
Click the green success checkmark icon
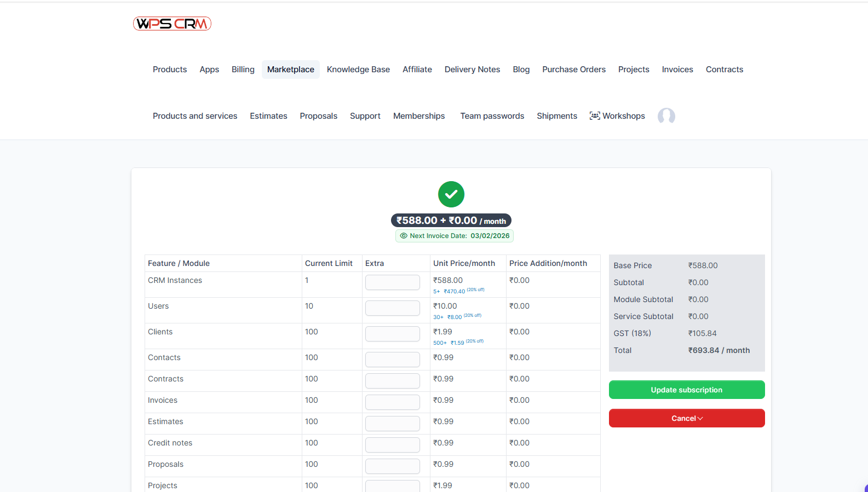point(451,194)
